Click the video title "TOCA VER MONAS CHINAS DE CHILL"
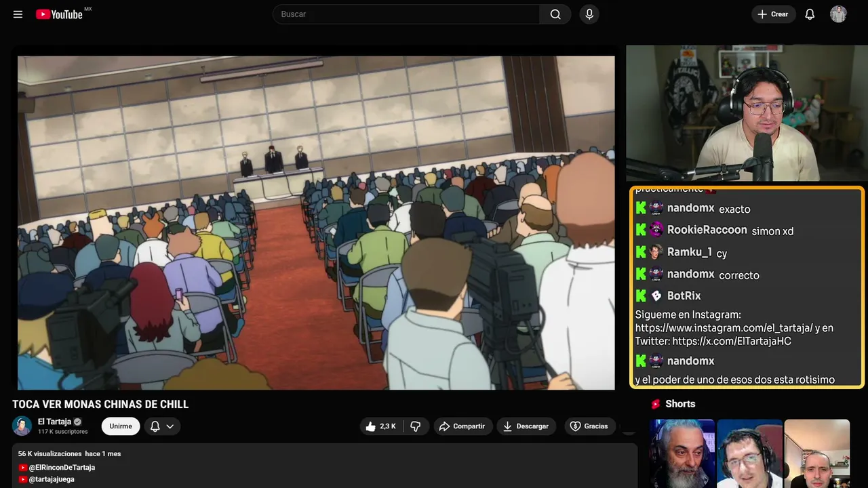This screenshot has height=488, width=868. pos(100,405)
